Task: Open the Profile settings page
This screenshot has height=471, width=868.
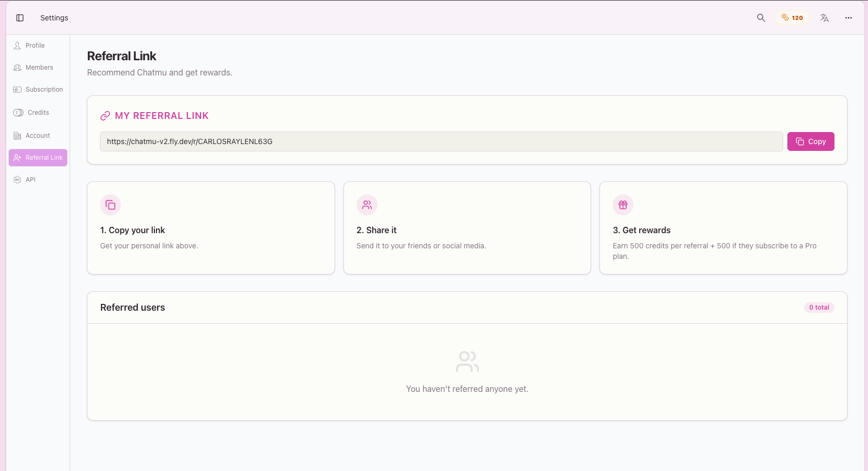Action: [35, 46]
